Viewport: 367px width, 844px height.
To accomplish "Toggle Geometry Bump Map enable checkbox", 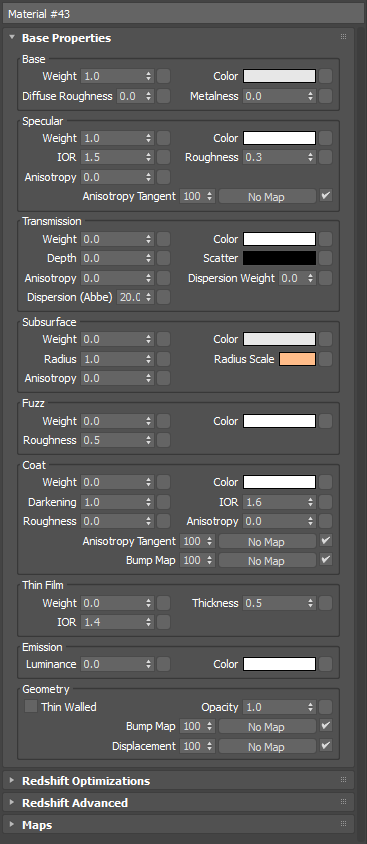I will (325, 726).
